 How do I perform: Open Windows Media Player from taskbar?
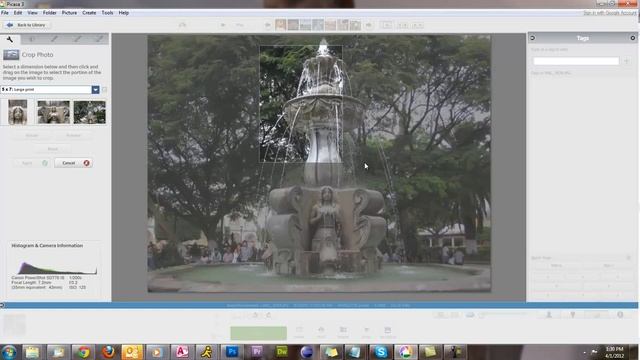tap(157, 352)
